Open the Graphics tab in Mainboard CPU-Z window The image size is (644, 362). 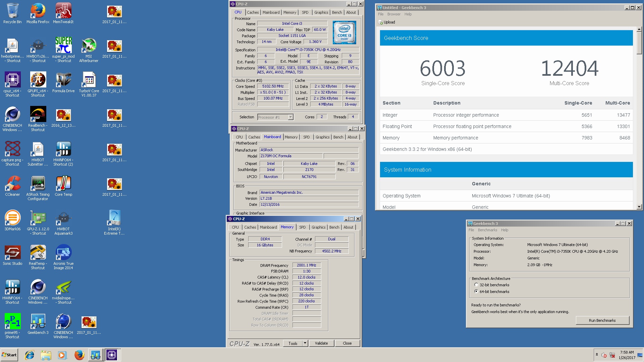322,137
